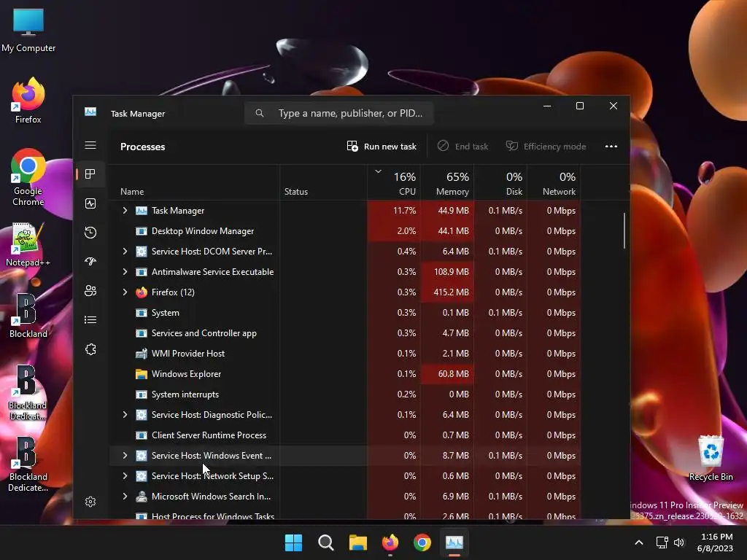747x560 pixels.
Task: Select the System interrupts row
Action: click(x=345, y=394)
